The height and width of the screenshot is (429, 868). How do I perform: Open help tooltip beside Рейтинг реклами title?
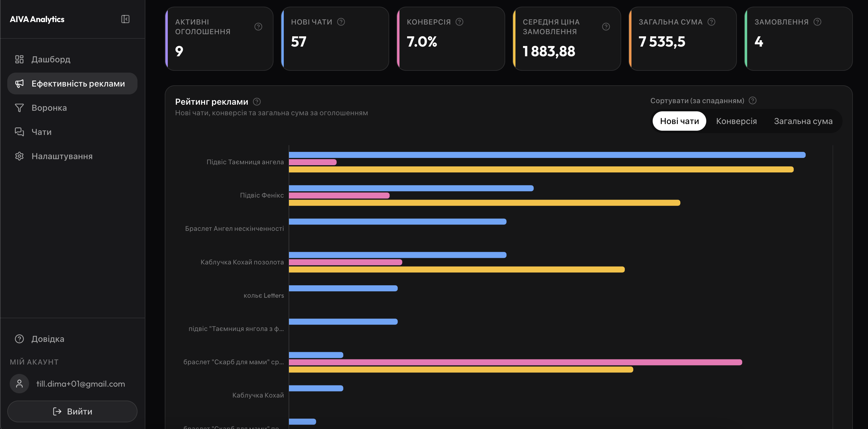pyautogui.click(x=257, y=102)
